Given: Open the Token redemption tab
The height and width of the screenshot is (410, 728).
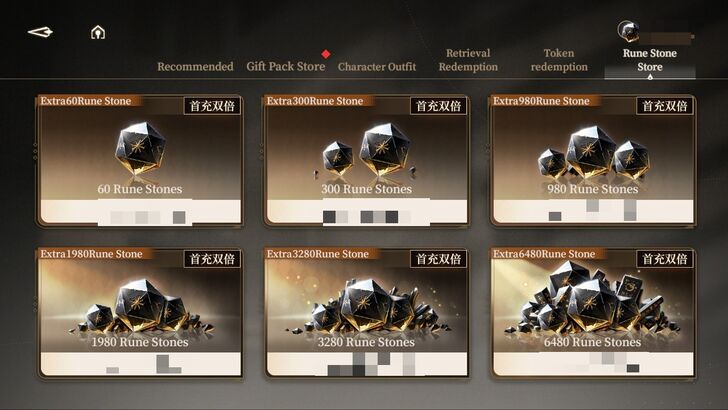Looking at the screenshot, I should pos(559,60).
